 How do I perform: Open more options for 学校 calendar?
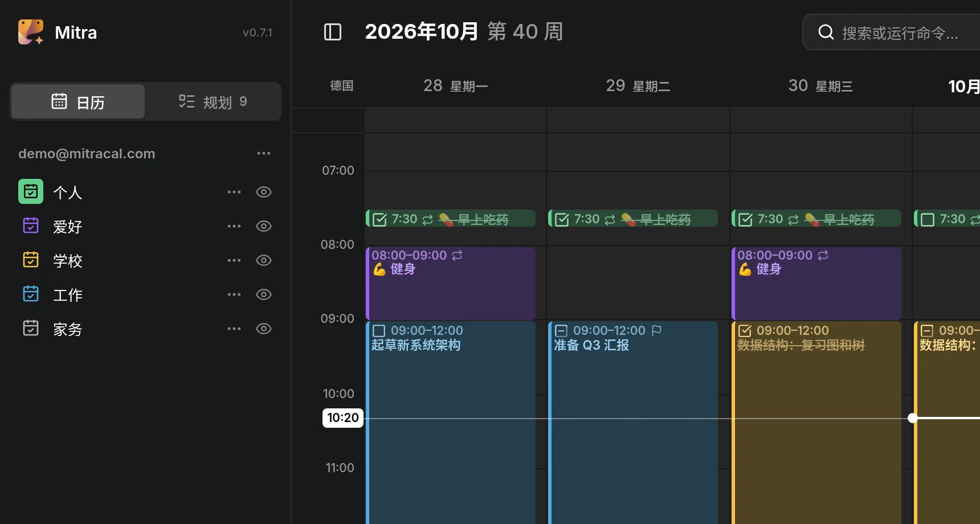tap(234, 260)
